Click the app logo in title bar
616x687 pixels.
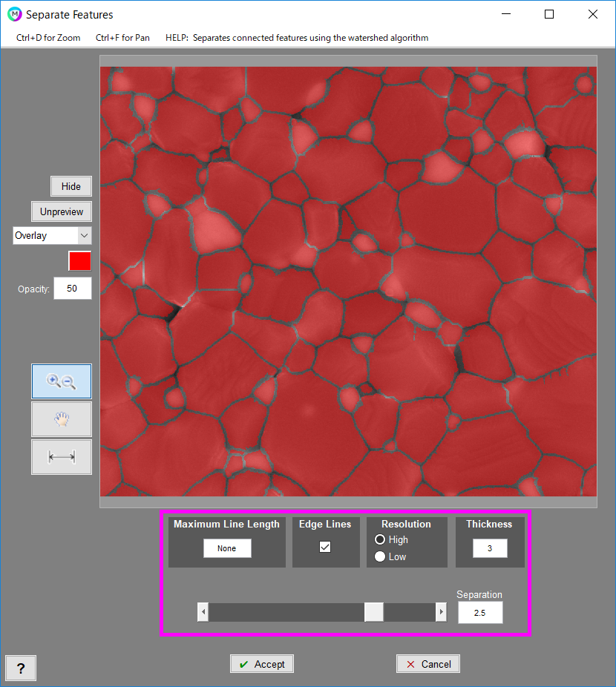[14, 14]
